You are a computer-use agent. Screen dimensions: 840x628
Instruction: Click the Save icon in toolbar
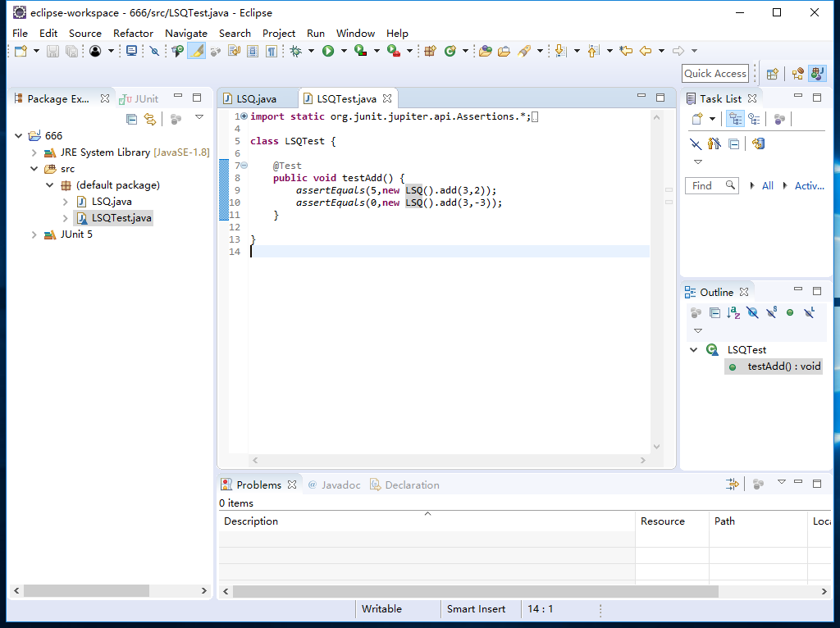[52, 51]
